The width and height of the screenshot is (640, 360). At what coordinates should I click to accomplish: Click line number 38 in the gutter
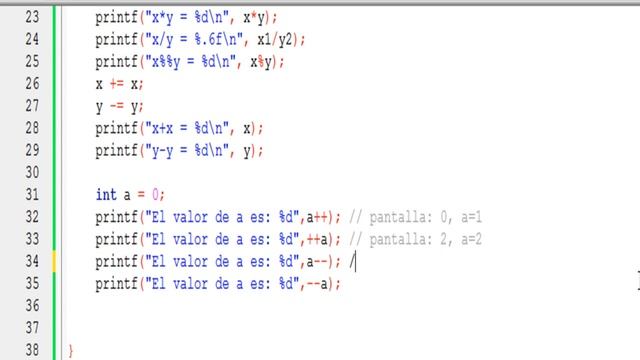coord(32,350)
